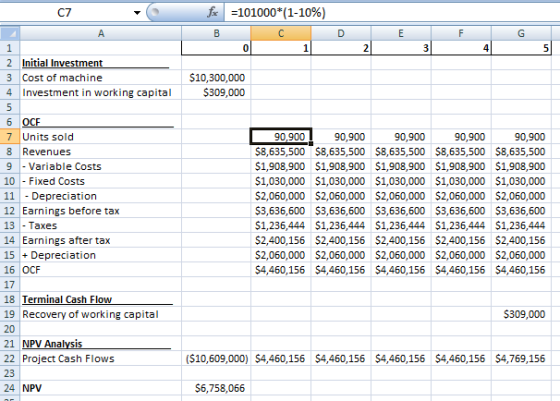
Task: Click 'Earnings after tax' label
Action: pyautogui.click(x=101, y=240)
